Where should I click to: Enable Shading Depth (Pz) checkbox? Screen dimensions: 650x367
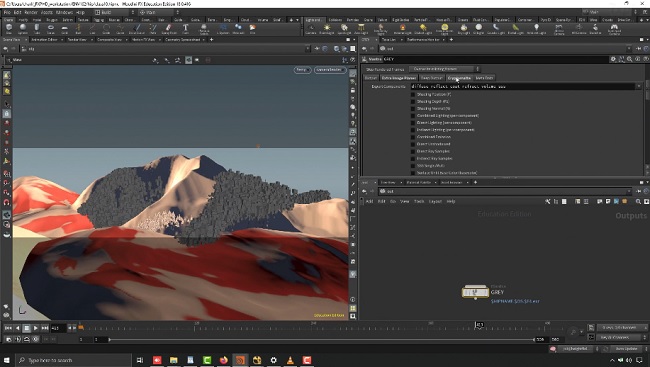click(x=413, y=102)
